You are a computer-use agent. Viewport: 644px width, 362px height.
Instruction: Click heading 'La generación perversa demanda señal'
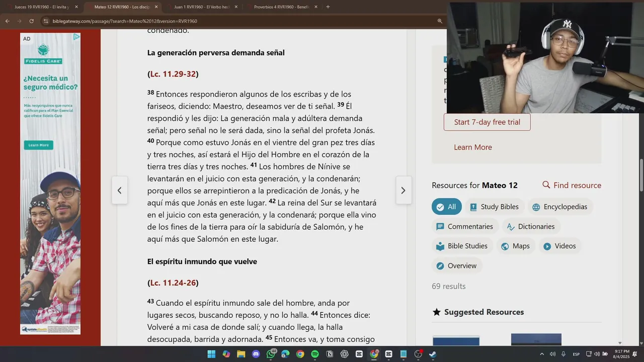pyautogui.click(x=216, y=53)
